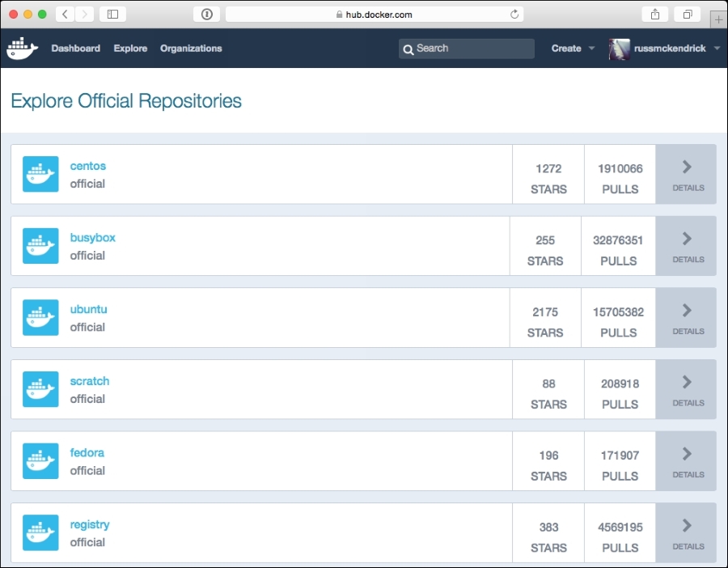Open the Dashboard nav item

click(76, 49)
